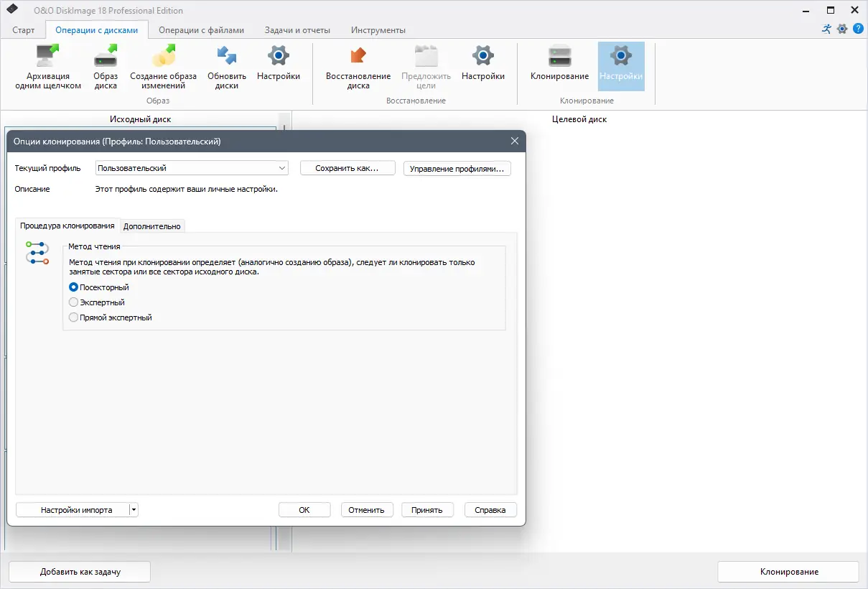This screenshot has height=589, width=868.
Task: Click Предложить цели icon
Action: tap(426, 56)
